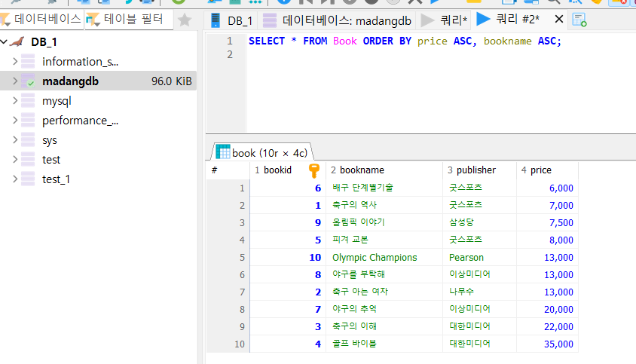The image size is (636, 364).
Task: Expand the sys database node
Action: [x=15, y=139]
